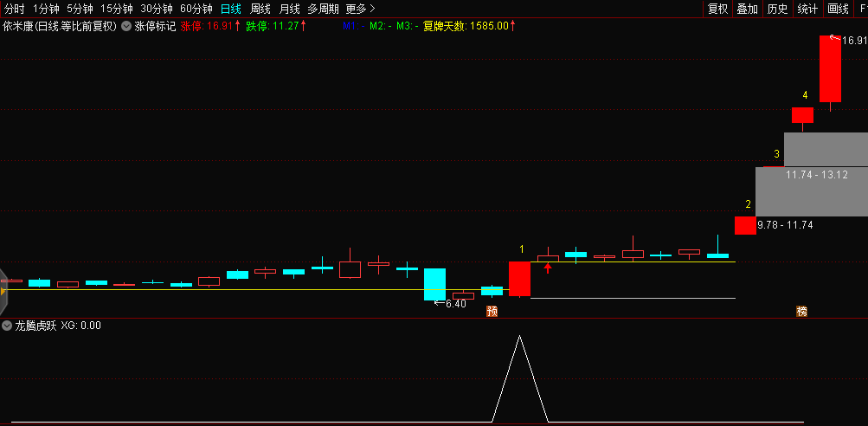Image resolution: width=868 pixels, height=426 pixels.
Task: Click the 复权 adjustment button
Action: (718, 9)
